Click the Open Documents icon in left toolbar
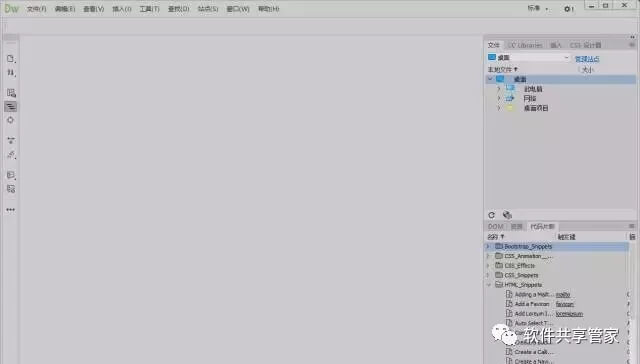This screenshot has width=640, height=364. [x=11, y=59]
